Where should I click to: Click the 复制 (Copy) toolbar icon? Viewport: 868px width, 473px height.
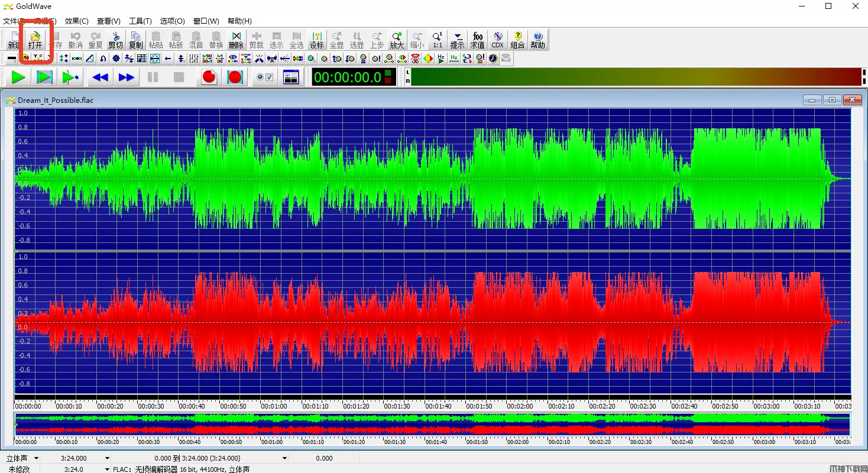tap(135, 39)
